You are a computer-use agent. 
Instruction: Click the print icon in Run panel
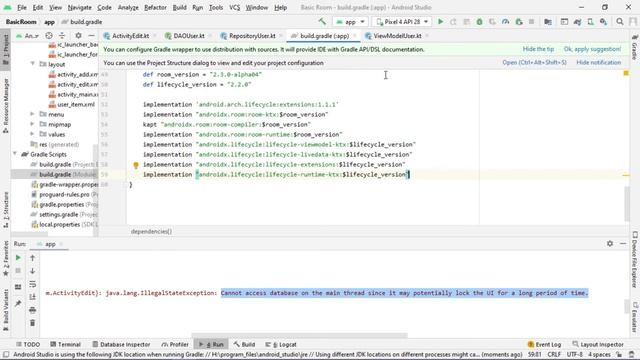(33, 310)
